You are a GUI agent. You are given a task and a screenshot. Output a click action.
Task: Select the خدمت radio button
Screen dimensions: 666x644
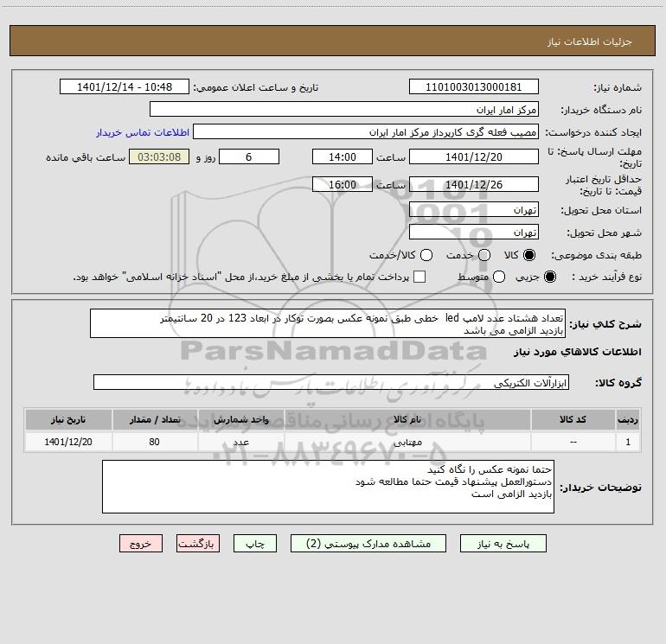tap(484, 255)
